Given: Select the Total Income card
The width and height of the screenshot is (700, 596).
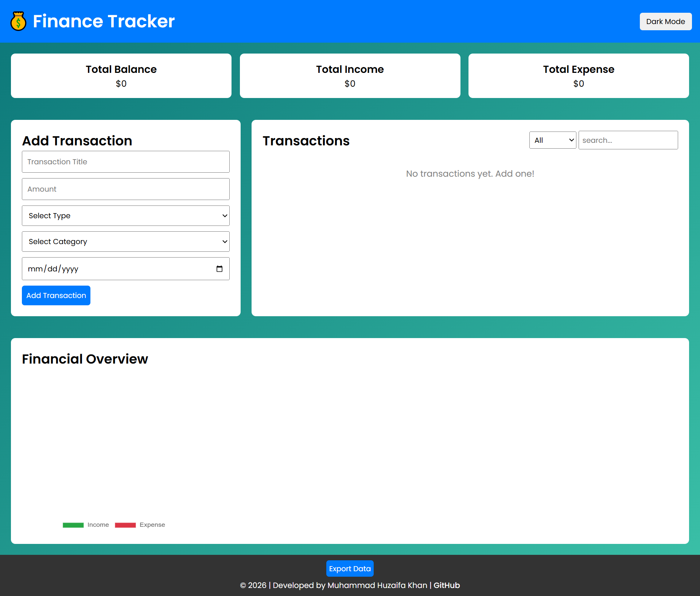Looking at the screenshot, I should point(350,76).
